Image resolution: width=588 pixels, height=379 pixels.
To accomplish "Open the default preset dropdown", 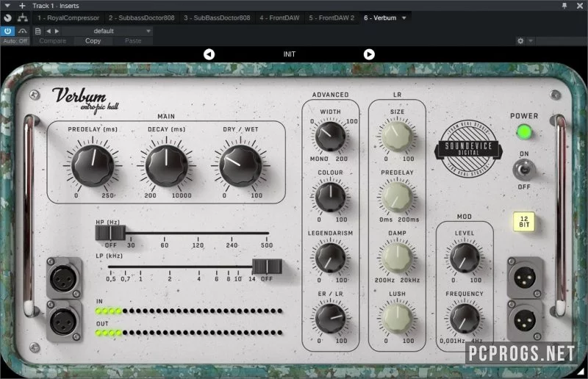I will [107, 31].
